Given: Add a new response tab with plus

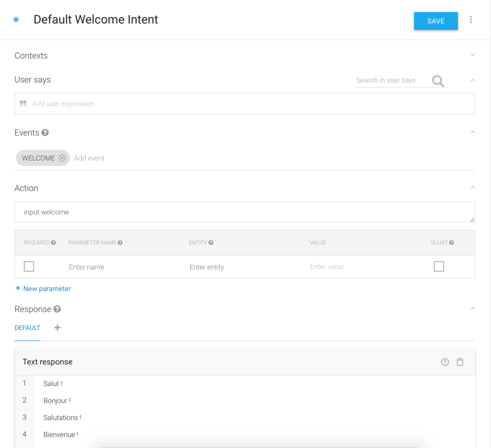Looking at the screenshot, I should (57, 328).
